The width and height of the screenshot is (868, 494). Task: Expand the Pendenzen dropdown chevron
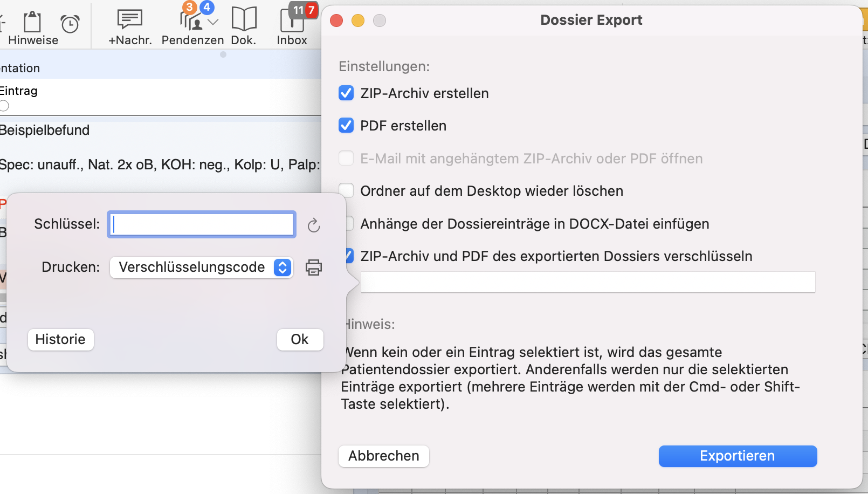click(x=213, y=22)
